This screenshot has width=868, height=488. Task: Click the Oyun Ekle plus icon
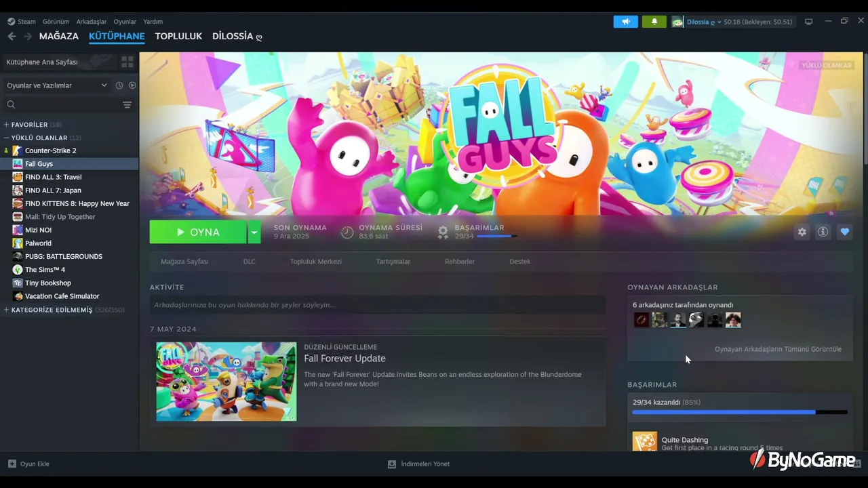12,464
